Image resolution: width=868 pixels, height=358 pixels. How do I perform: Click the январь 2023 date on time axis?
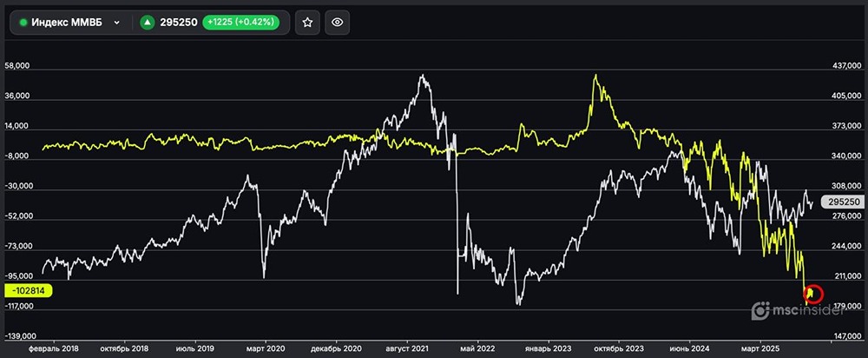(x=548, y=349)
